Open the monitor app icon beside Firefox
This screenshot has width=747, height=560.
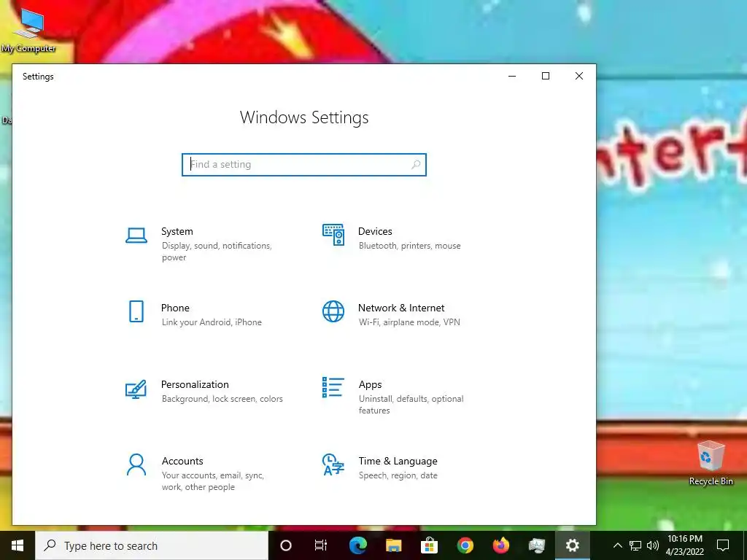(x=536, y=545)
